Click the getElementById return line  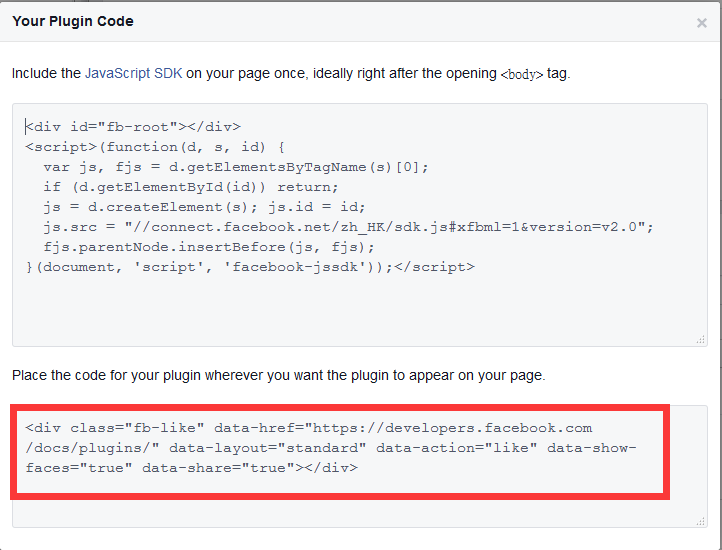tap(191, 187)
